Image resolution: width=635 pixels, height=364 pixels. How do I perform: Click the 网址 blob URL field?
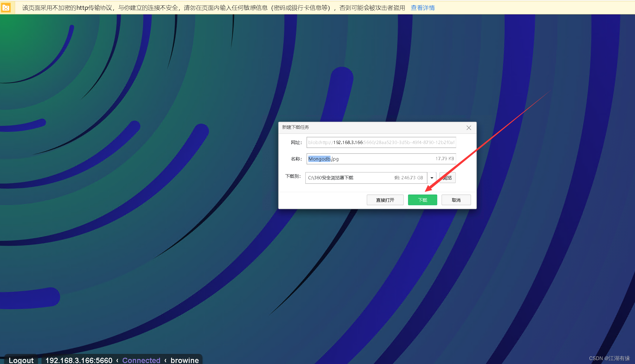(381, 143)
